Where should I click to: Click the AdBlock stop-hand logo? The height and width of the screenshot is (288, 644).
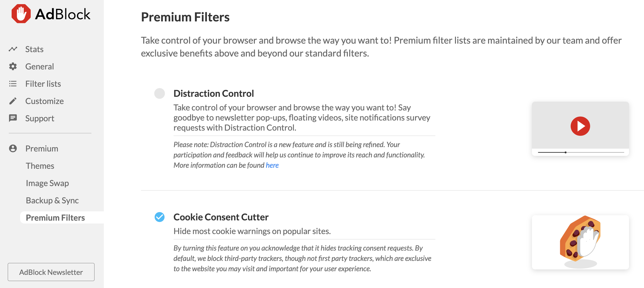[x=21, y=13]
